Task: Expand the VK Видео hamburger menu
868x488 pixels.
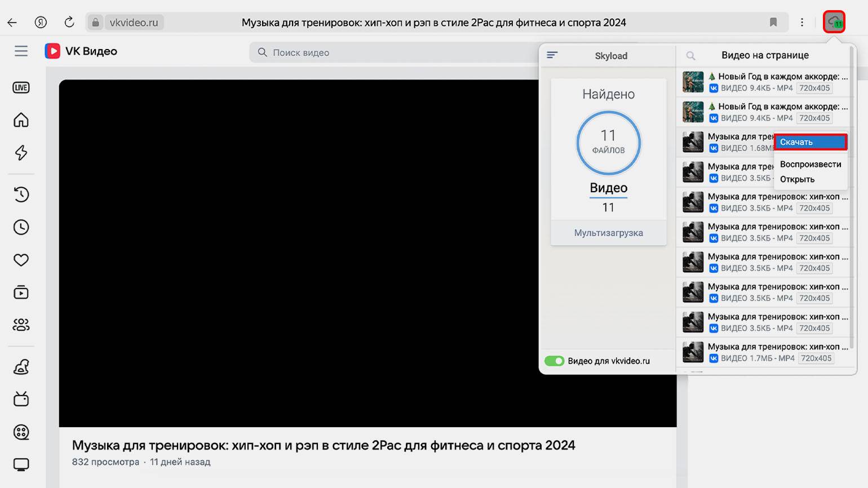Action: pyautogui.click(x=21, y=51)
